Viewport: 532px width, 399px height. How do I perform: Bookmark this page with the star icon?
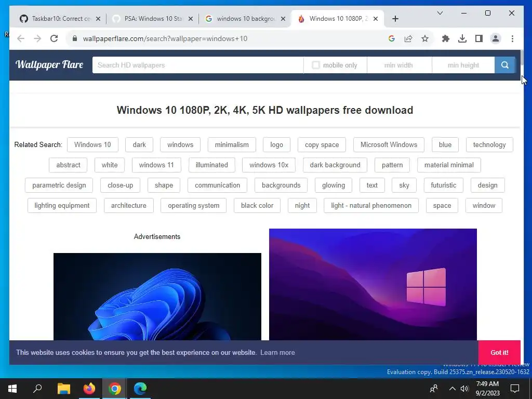pyautogui.click(x=425, y=38)
